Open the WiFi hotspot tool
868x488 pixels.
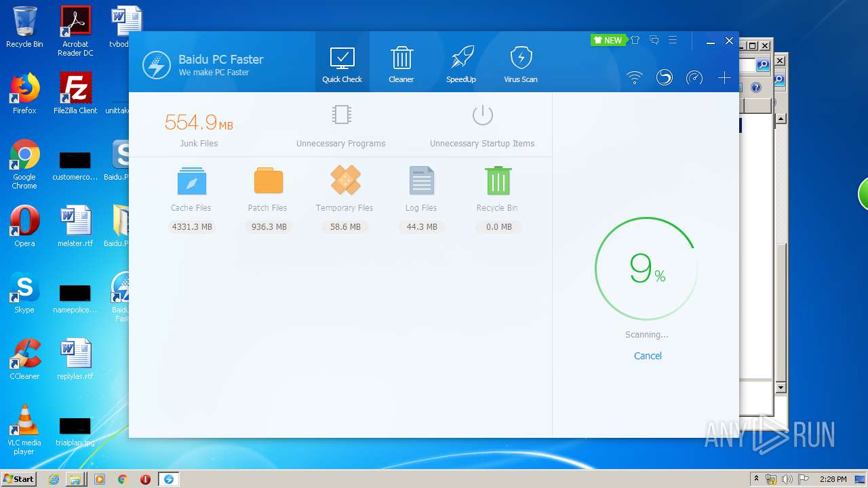pyautogui.click(x=635, y=78)
